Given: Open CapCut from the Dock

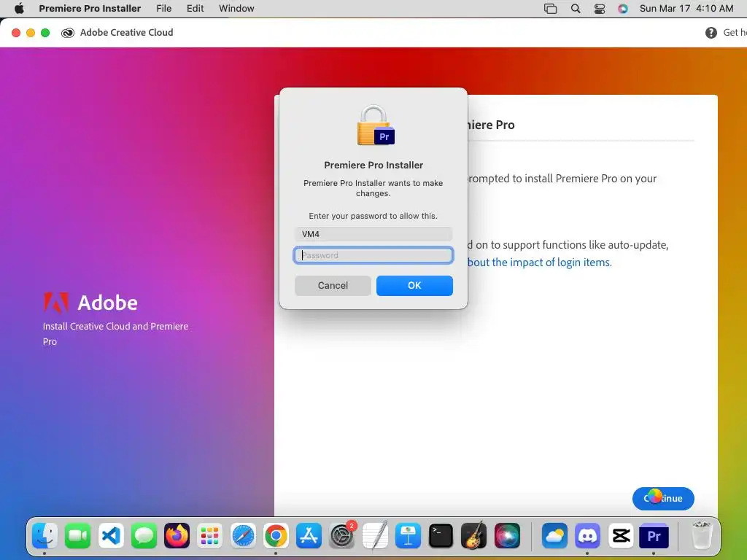Looking at the screenshot, I should (621, 536).
